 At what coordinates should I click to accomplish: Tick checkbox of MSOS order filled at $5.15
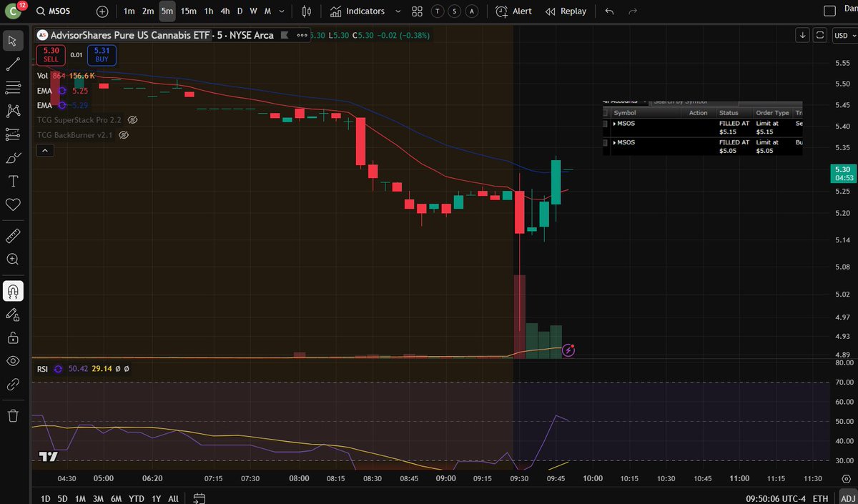[606, 124]
